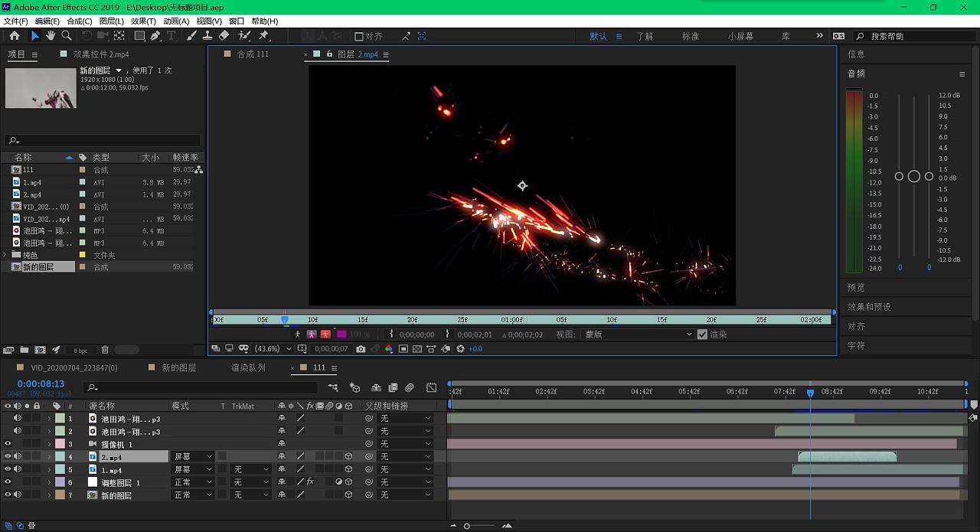Hide the 新的图层 layer eye toggle
This screenshot has height=532, width=980.
[x=8, y=494]
